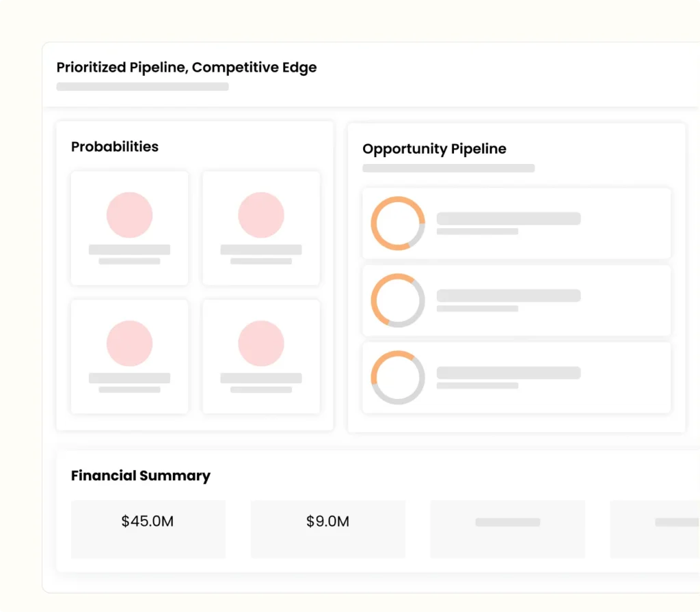Click the partially visible fourth Financial Summary tile

click(x=656, y=529)
